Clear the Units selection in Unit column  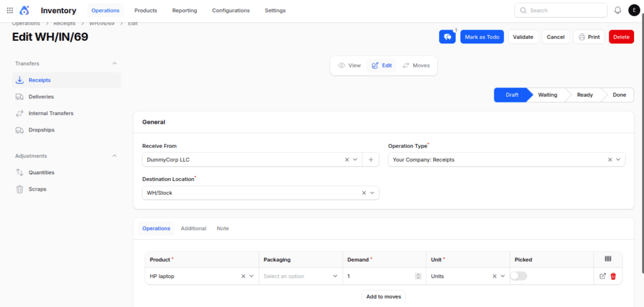(495, 276)
